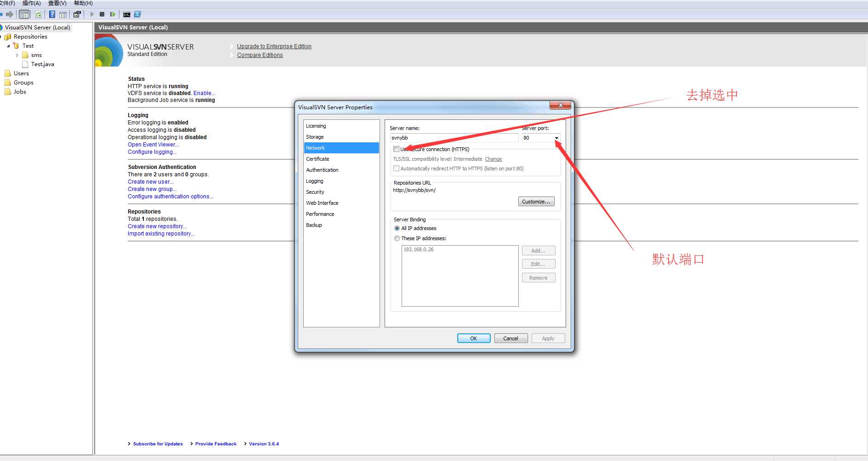Select the Web Interface properties page

[x=341, y=203]
